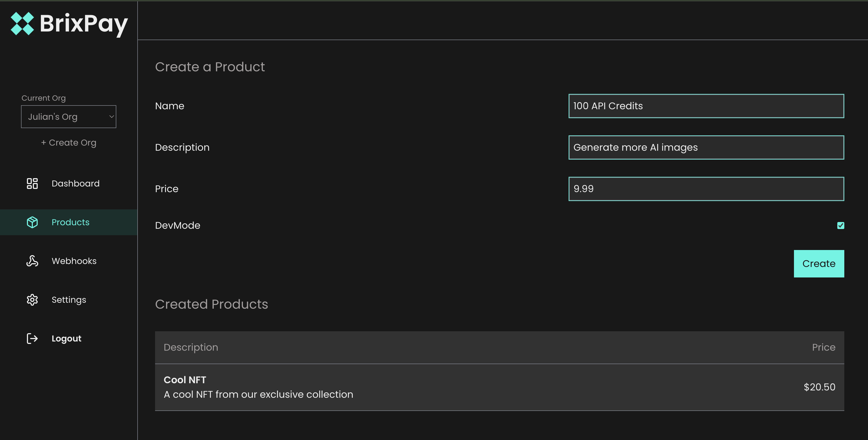Disable the DevMode checkbox
The height and width of the screenshot is (440, 868).
(840, 226)
